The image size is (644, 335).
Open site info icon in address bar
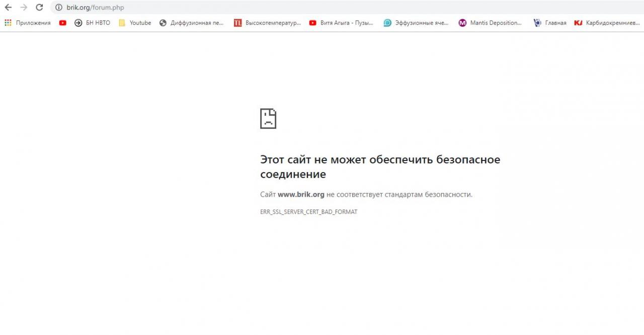click(x=58, y=8)
